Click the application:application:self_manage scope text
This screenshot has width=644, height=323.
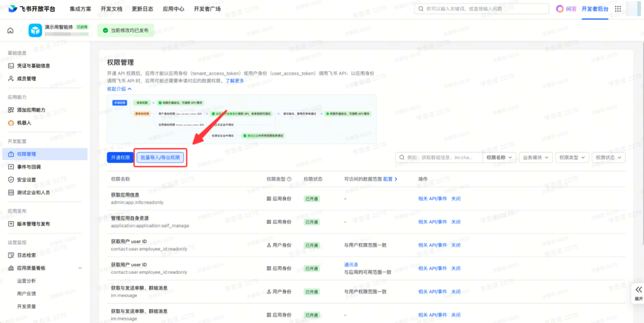pyautogui.click(x=150, y=226)
